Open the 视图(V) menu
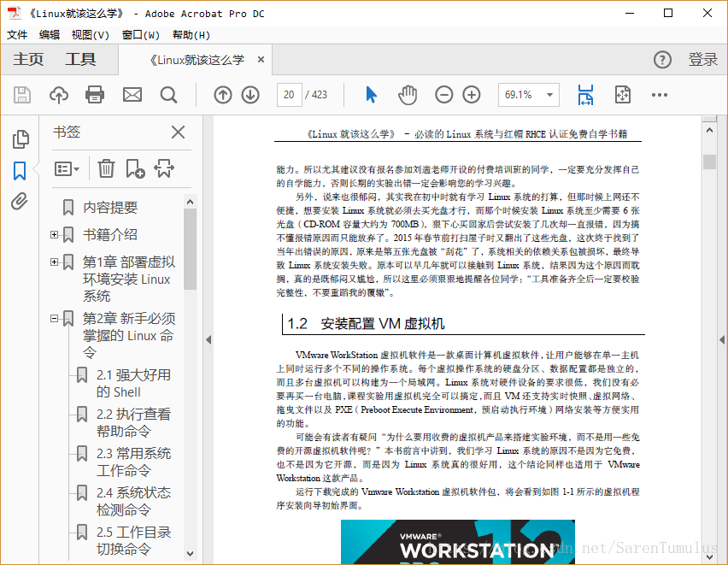Viewport: 728px width, 565px height. (90, 35)
